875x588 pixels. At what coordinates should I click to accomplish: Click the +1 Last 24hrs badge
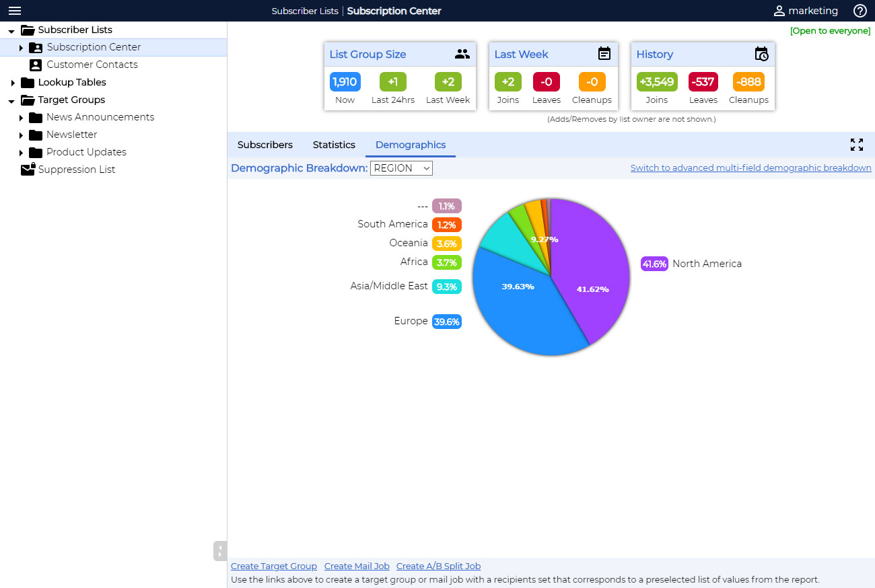(393, 82)
